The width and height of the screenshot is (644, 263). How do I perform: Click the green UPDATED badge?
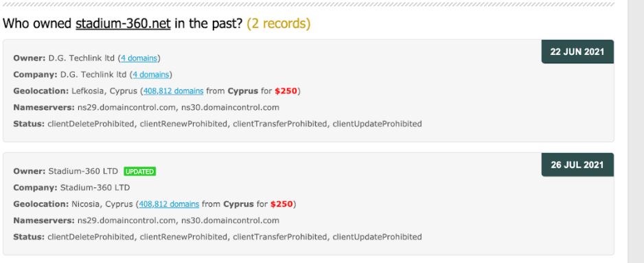pos(139,172)
